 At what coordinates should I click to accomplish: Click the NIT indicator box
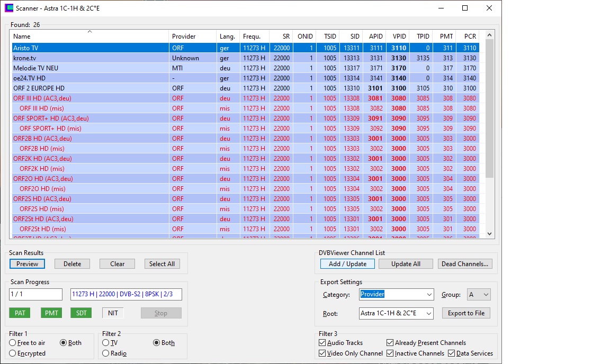[x=113, y=313]
